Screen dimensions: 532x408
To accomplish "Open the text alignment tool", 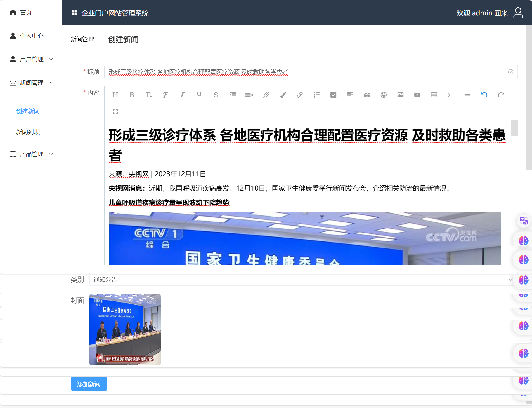I will [350, 95].
